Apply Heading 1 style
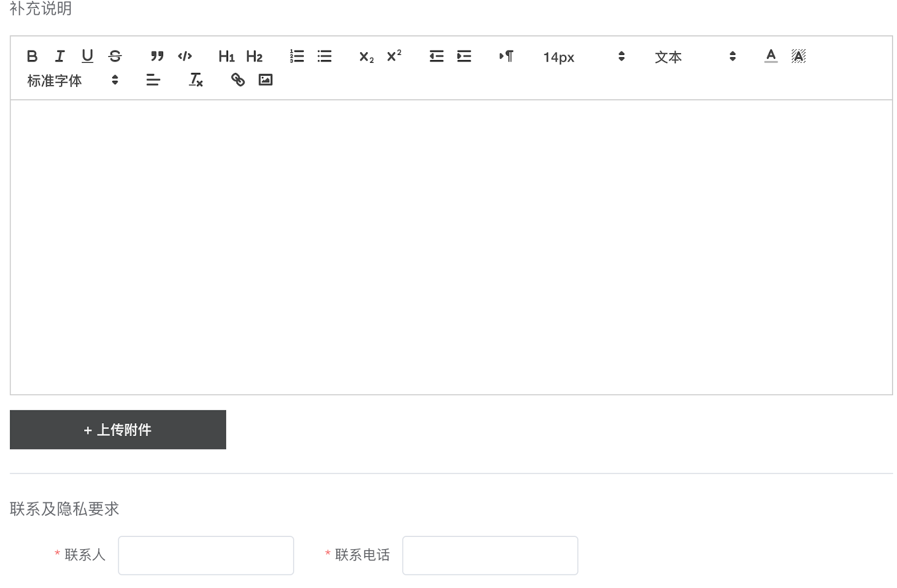The width and height of the screenshot is (897, 588). click(x=226, y=56)
